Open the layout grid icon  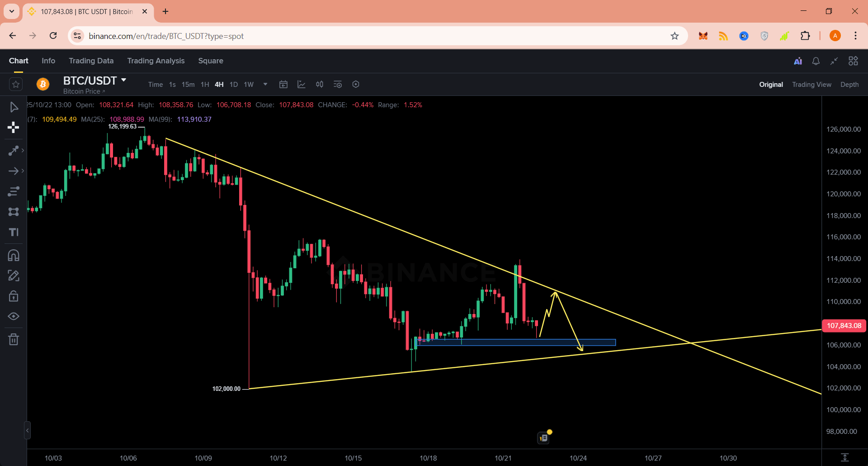[853, 61]
